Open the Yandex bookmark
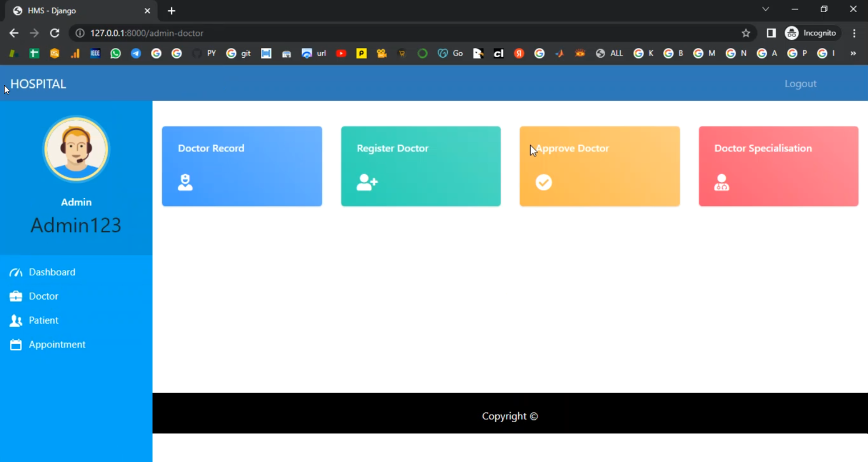Image resolution: width=868 pixels, height=462 pixels. [519, 53]
